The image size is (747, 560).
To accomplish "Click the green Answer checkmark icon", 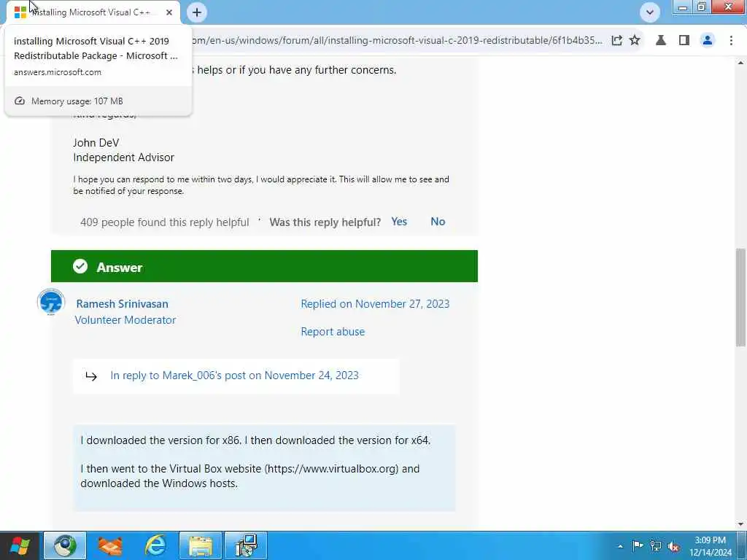I will pyautogui.click(x=80, y=266).
